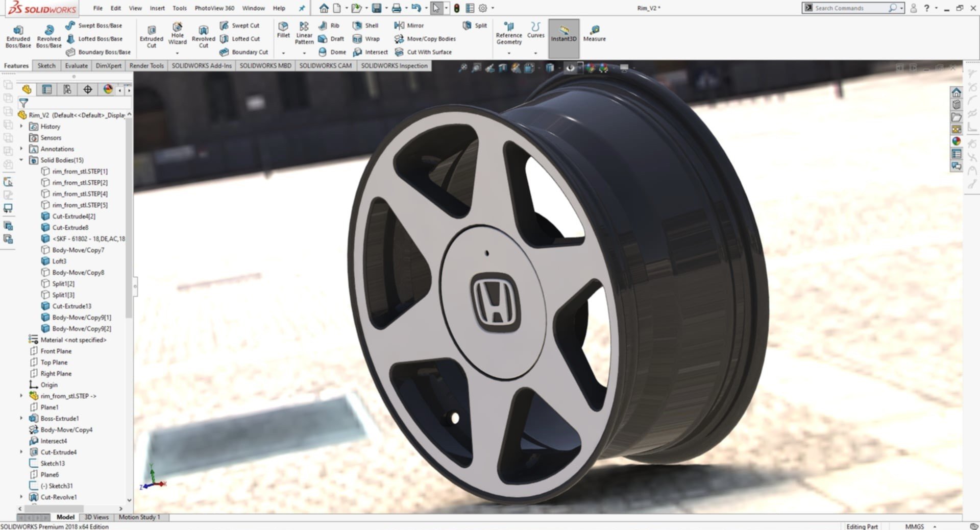Select the Boundary Boss/Base tool

(x=98, y=52)
